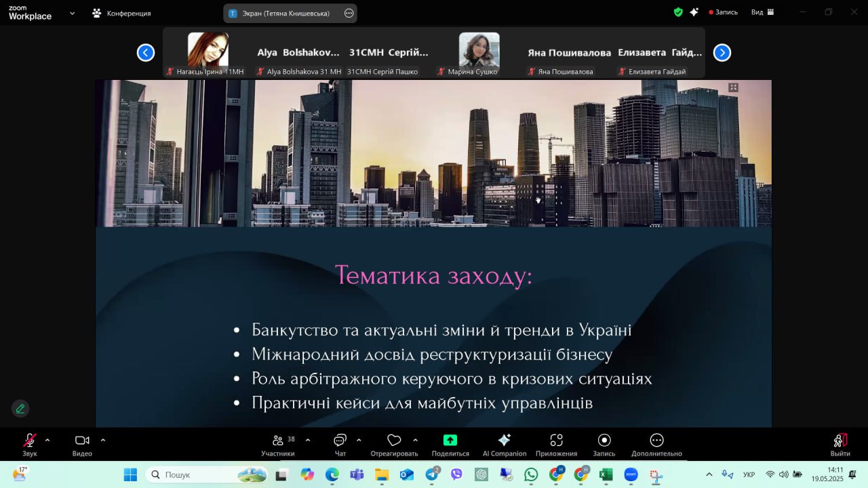Open the Участники participants panel
The height and width of the screenshot is (488, 868).
[278, 445]
